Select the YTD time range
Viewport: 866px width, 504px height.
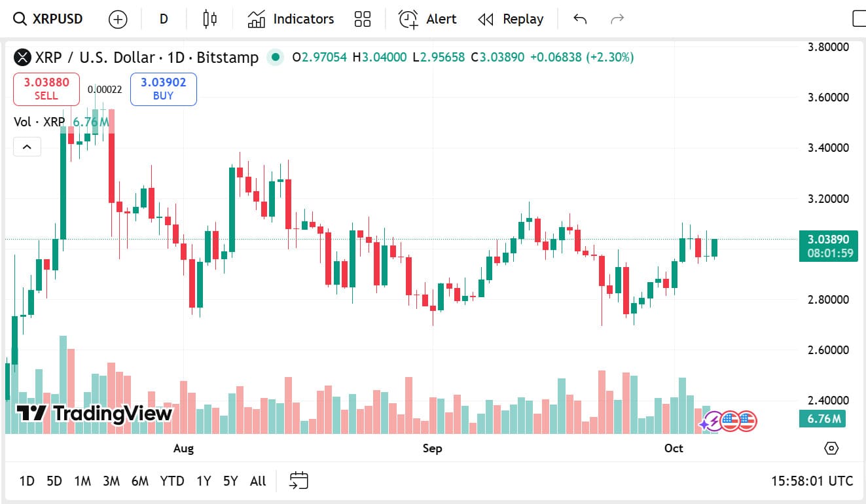(x=171, y=481)
